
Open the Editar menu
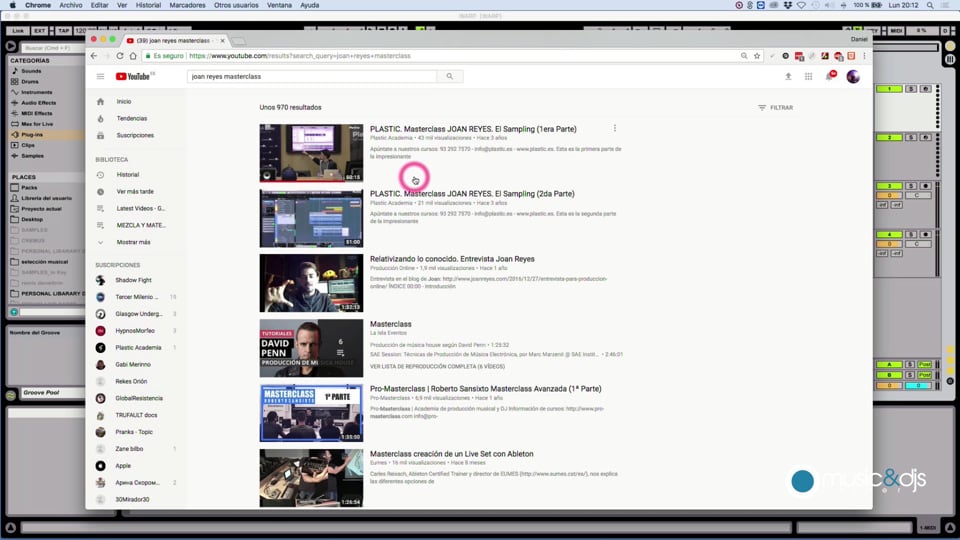pos(99,5)
